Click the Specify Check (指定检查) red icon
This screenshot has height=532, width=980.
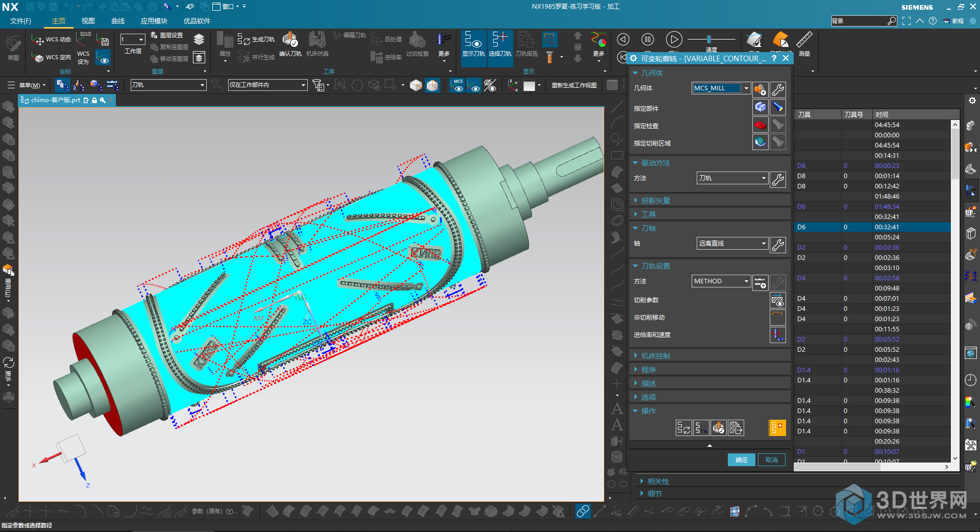(x=760, y=125)
